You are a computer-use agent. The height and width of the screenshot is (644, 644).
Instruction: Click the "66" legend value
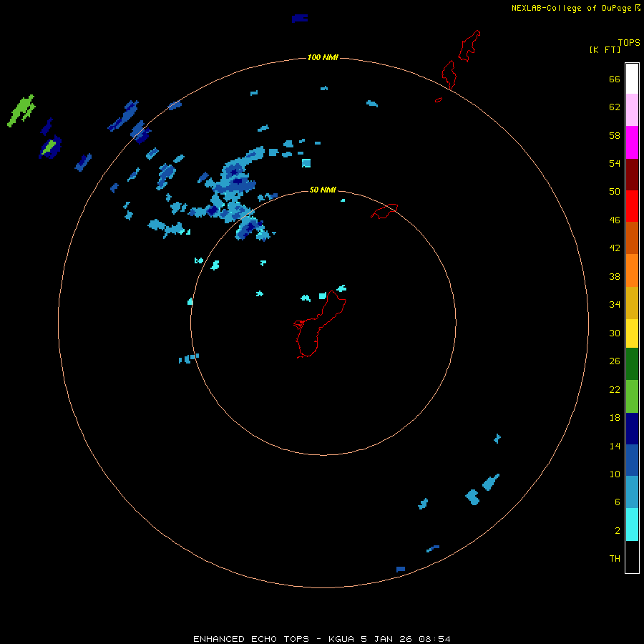tap(615, 79)
